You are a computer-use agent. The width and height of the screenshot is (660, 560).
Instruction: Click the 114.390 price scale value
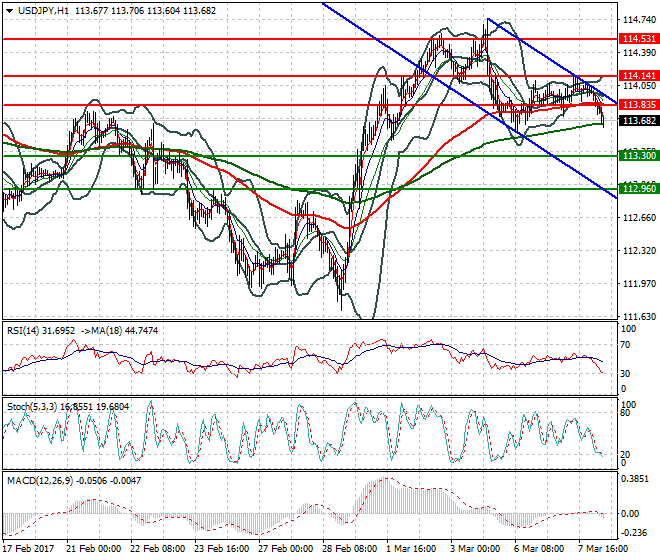pos(639,53)
